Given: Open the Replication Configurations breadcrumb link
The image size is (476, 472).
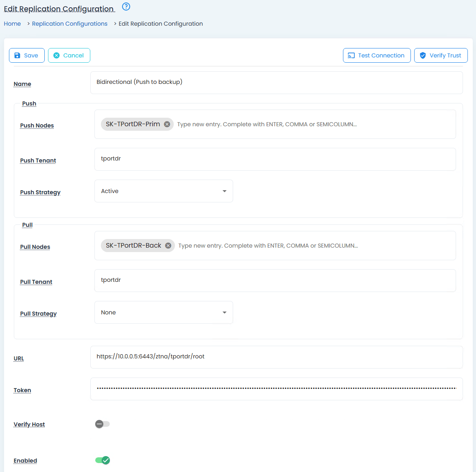Looking at the screenshot, I should coord(70,24).
